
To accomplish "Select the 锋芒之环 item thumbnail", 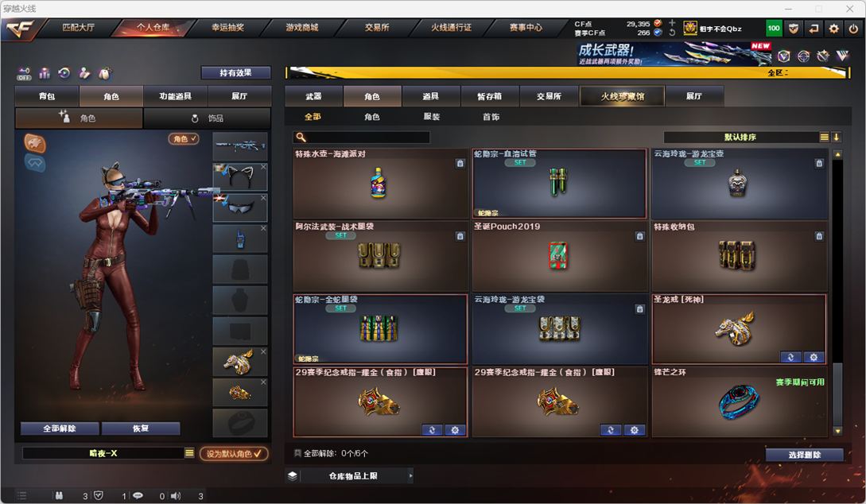I will click(x=739, y=401).
